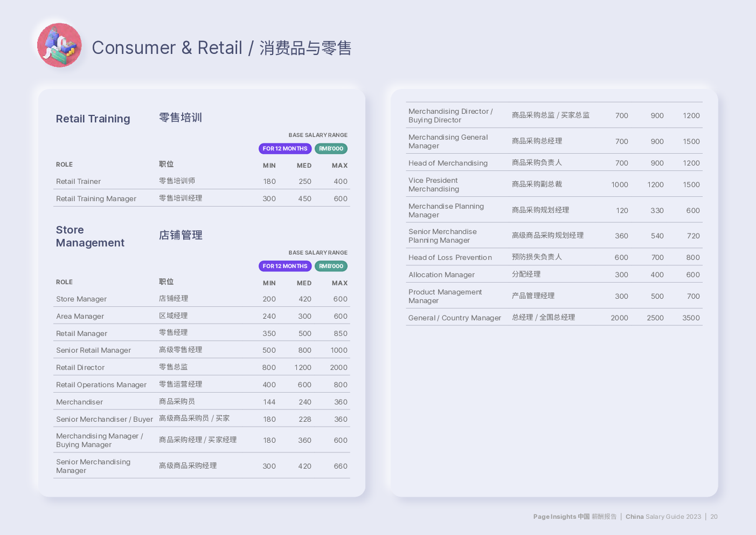This screenshot has width=756, height=535.
Task: Click the '分配经理' job title
Action: click(x=526, y=275)
